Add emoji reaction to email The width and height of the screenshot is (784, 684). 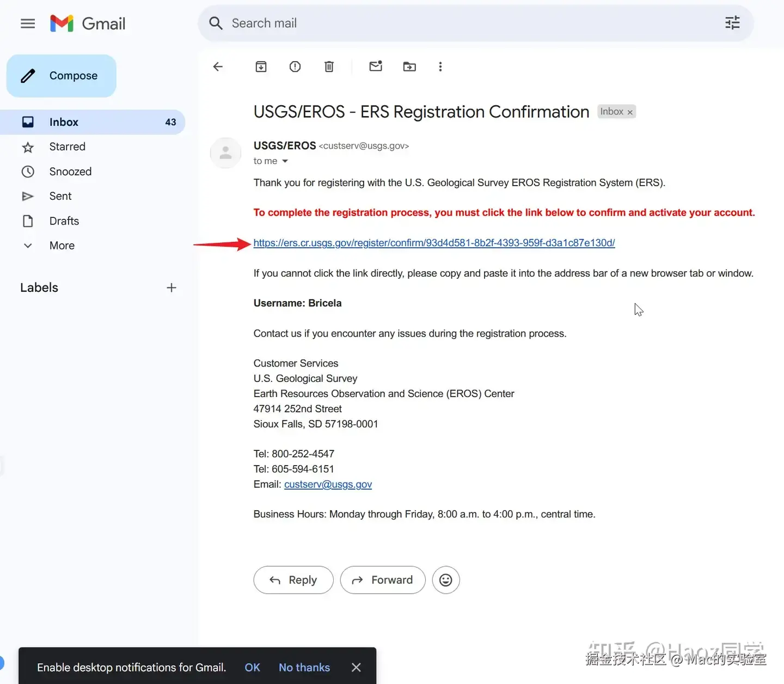pos(446,580)
